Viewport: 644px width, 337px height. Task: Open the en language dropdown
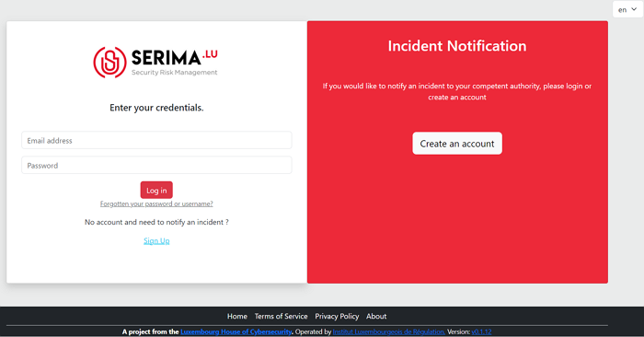[x=627, y=9]
